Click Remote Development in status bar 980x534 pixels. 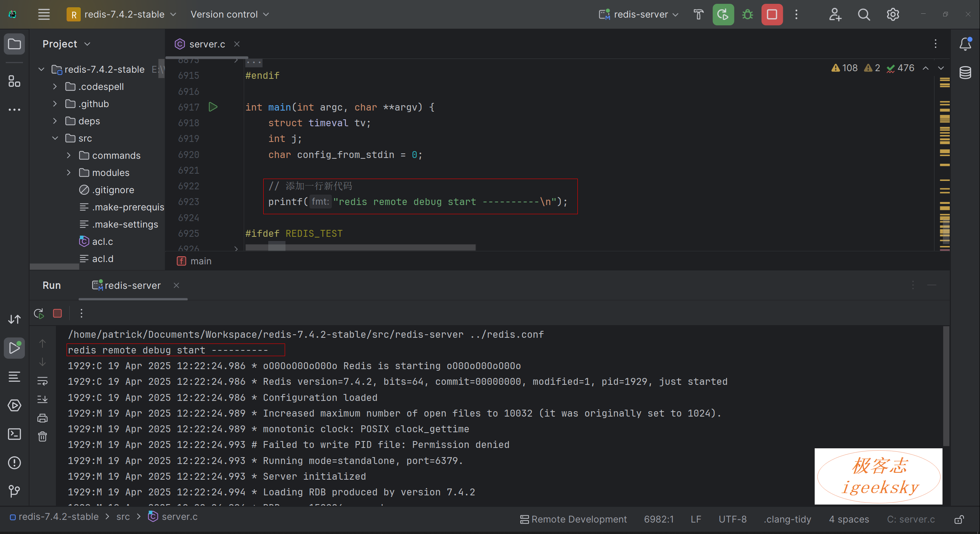(x=573, y=519)
